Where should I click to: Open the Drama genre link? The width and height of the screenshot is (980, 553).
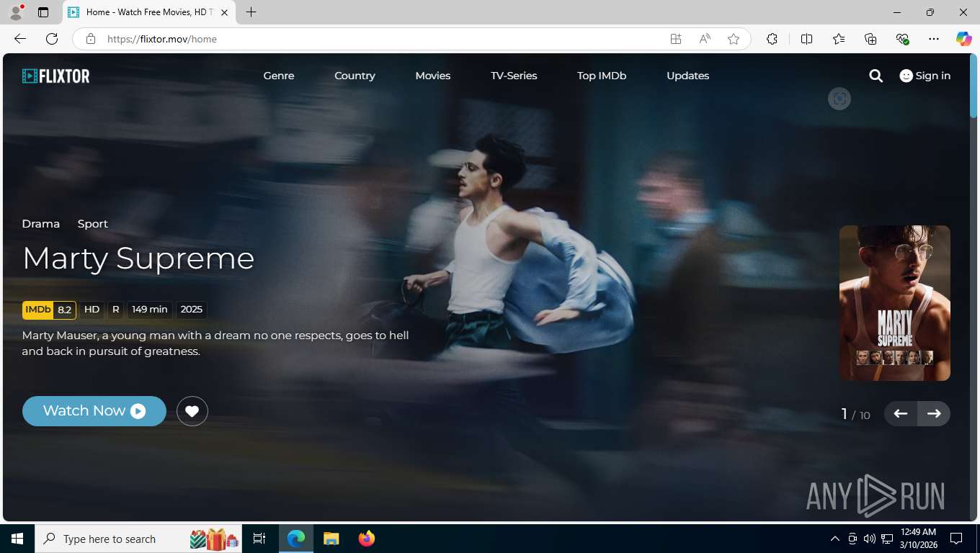(41, 224)
